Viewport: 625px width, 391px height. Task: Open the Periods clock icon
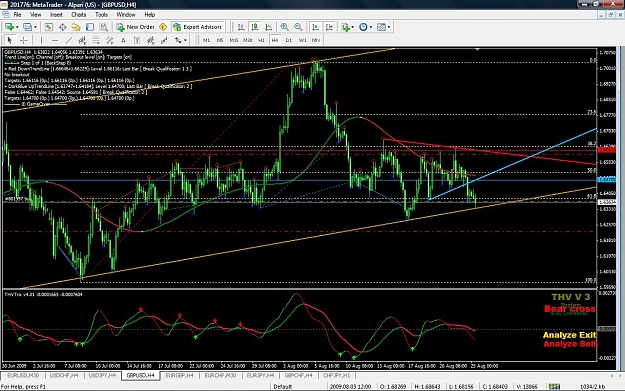(363, 27)
